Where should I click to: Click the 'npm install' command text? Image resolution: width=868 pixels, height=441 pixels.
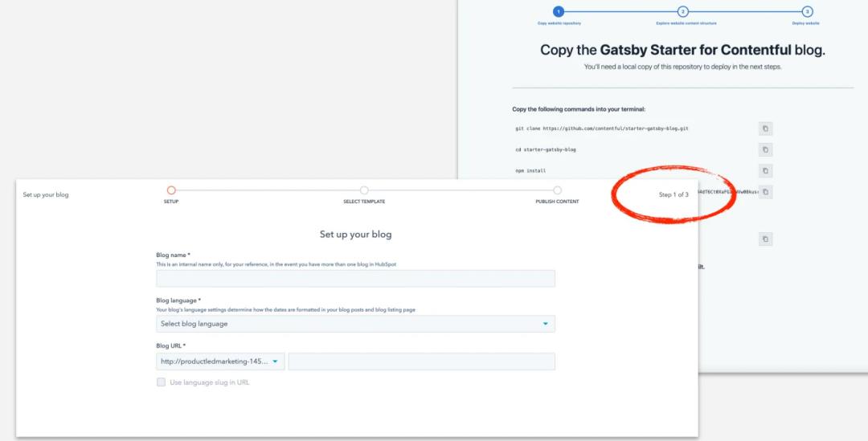click(530, 171)
